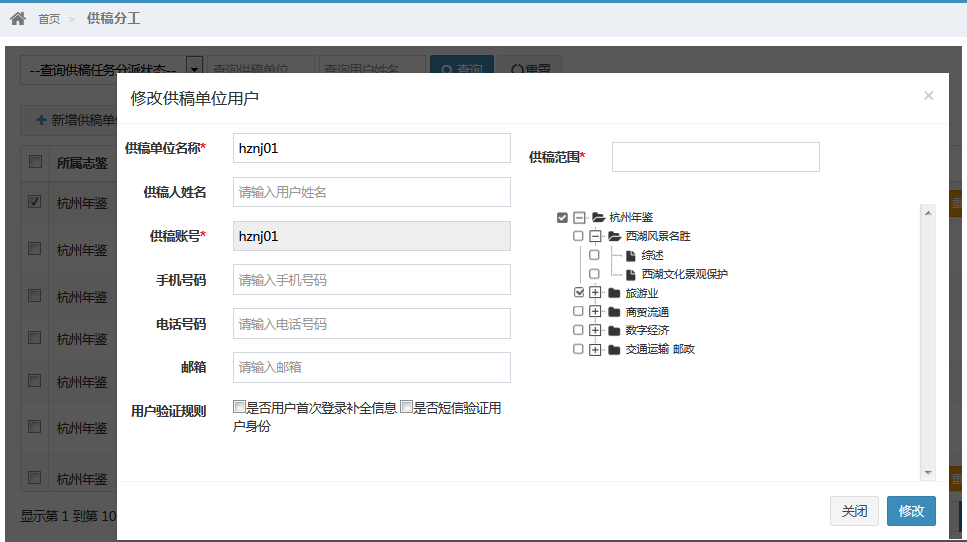Viewport: 967px width, 542px height.
Task: Uncheck the 杭州年鉴 tree root checkbox
Action: tap(562, 218)
